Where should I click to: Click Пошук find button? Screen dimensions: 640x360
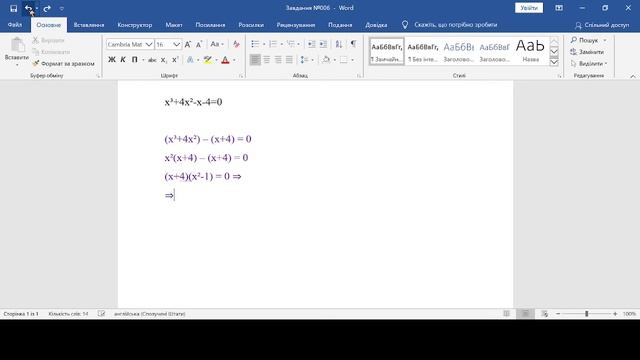tap(584, 40)
